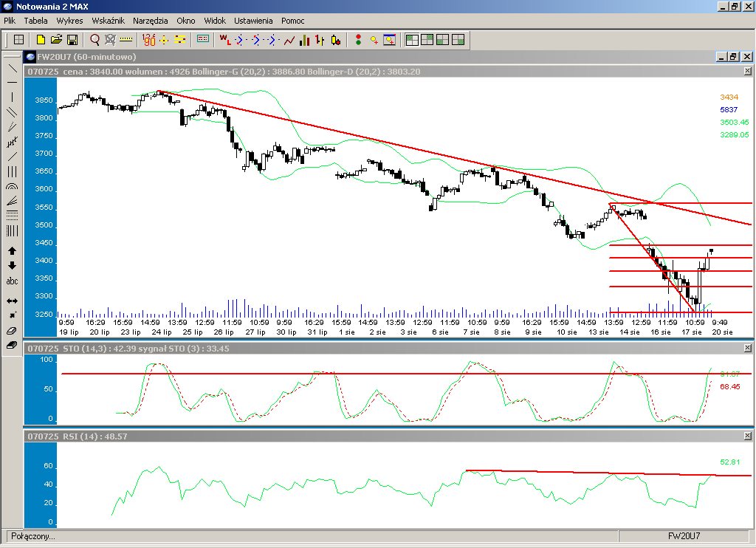
Task: Click the traffic light icon
Action: pos(358,39)
